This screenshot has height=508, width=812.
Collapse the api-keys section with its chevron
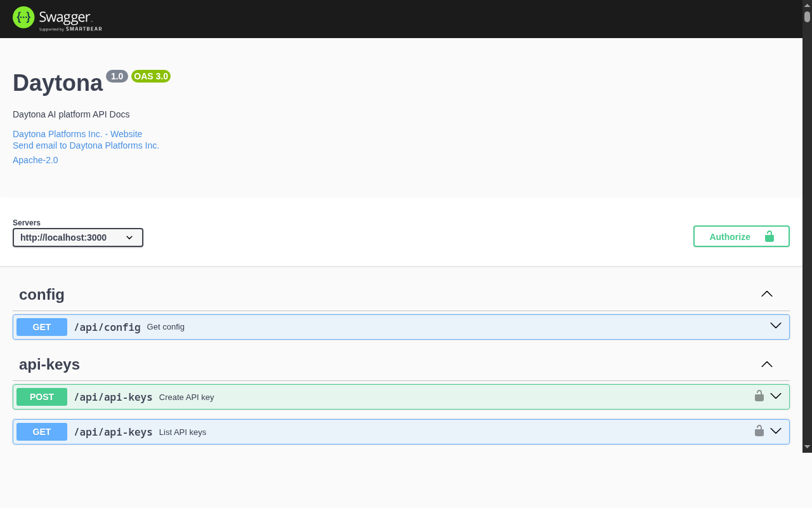point(767,364)
